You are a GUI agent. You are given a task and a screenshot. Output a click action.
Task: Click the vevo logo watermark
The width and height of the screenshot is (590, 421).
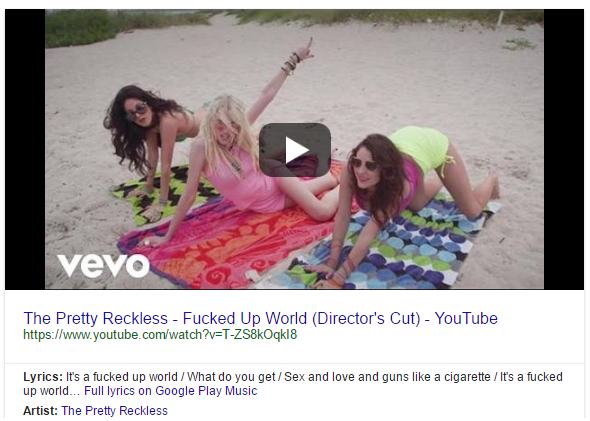(103, 265)
